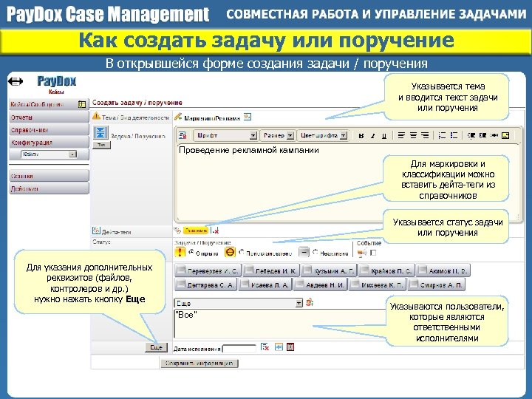
Task: Align text right in editor toolbar
Action: tap(425, 135)
